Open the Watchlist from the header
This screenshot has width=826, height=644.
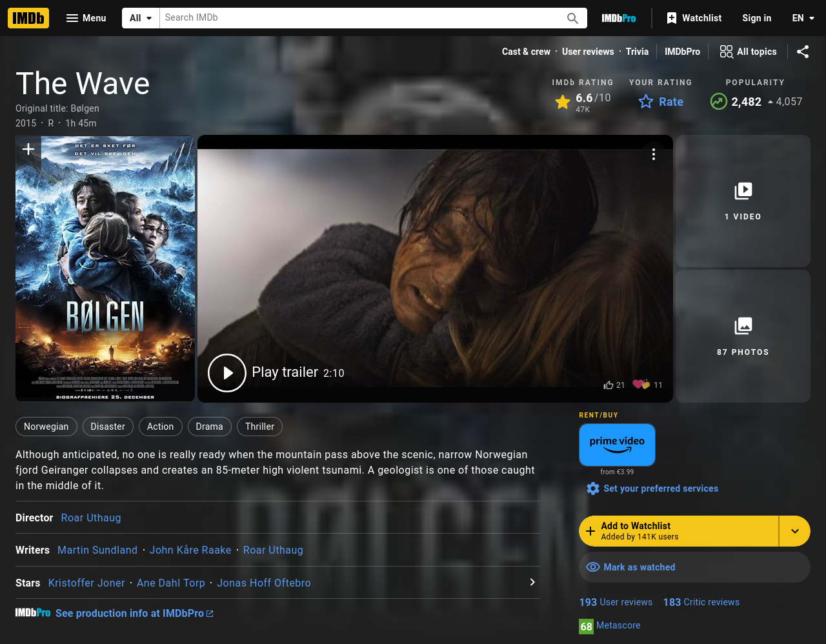(x=694, y=18)
